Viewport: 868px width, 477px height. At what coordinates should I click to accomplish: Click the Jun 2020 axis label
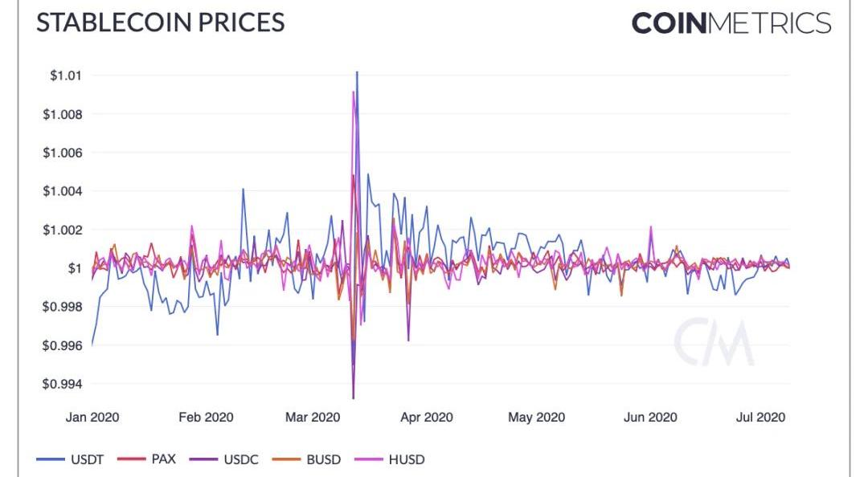pyautogui.click(x=649, y=418)
